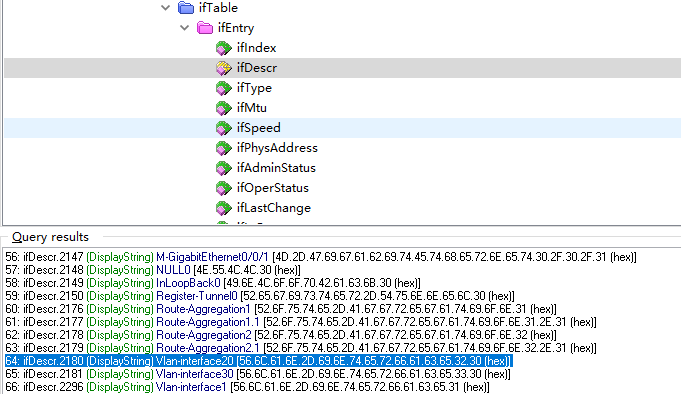Select result row 57 NULL0

click(x=153, y=270)
